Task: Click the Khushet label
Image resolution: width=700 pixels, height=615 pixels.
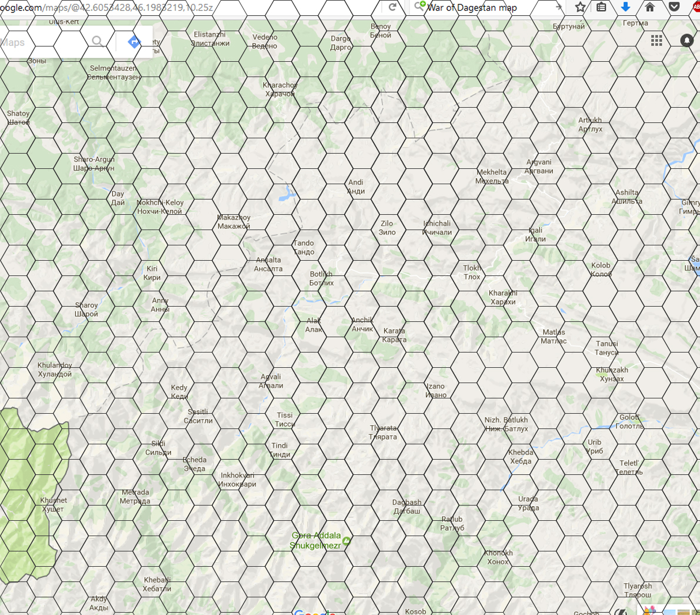Action: tap(53, 505)
